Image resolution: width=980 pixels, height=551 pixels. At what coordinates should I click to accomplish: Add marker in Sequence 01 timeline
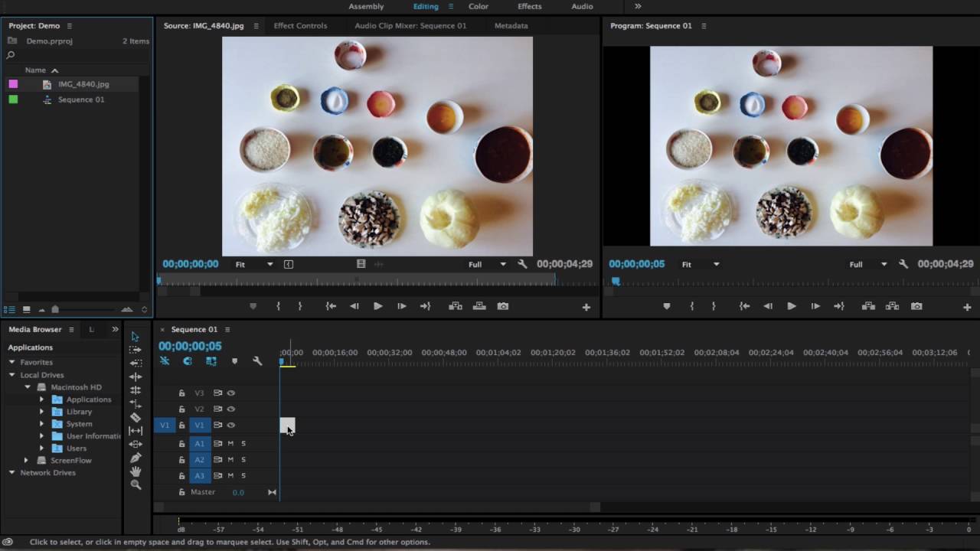point(234,361)
